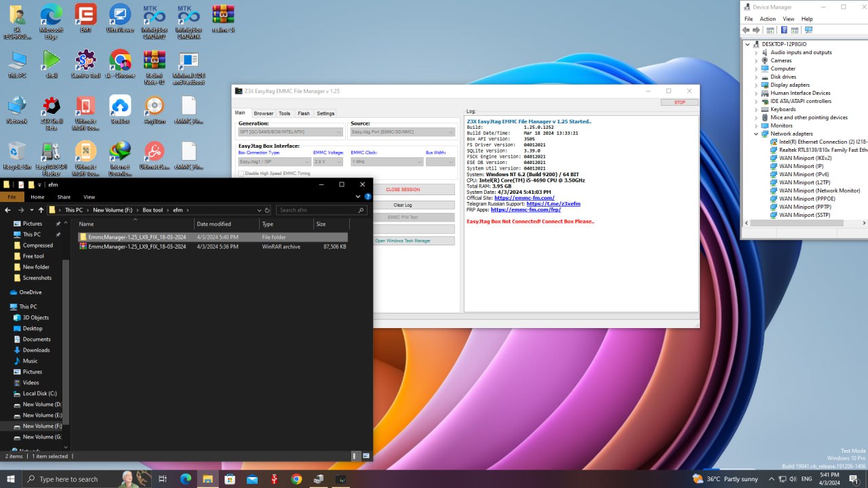Toggle Disable High Speed EMMC Timing checkbox
The height and width of the screenshot is (488, 868).
coord(241,174)
